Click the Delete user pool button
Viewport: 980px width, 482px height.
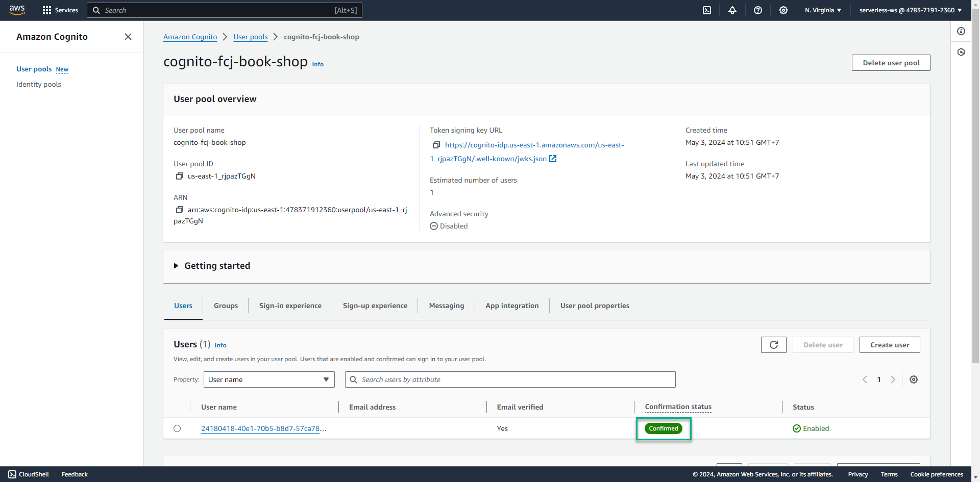click(x=891, y=63)
